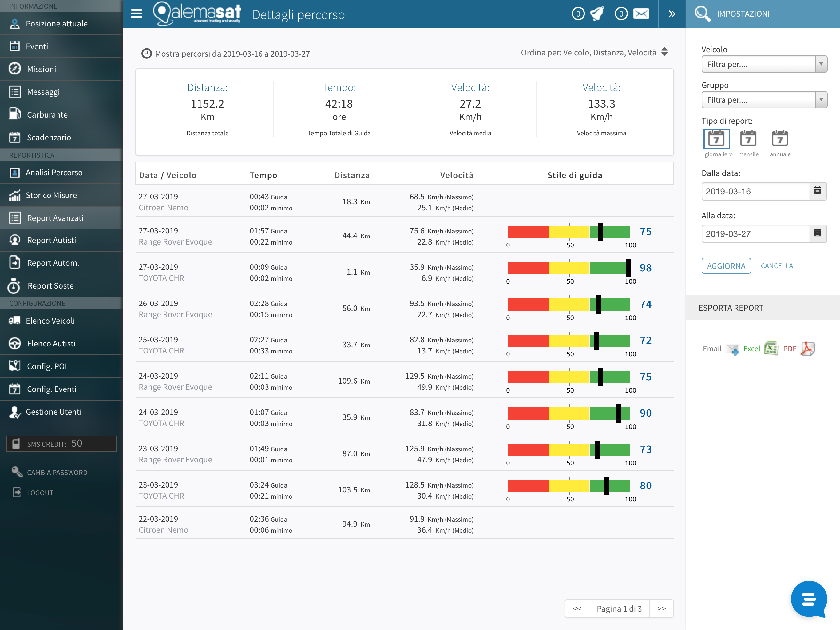Export report to Excel
Viewport: 840px width, 630px height.
(x=771, y=349)
